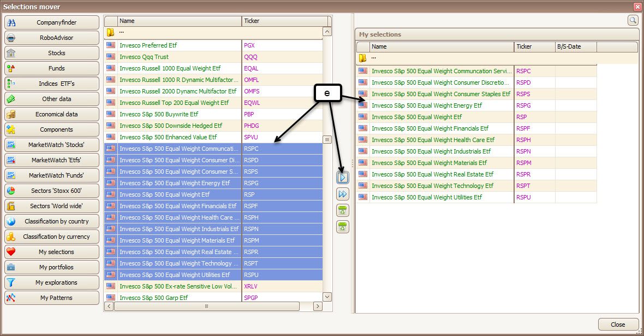Click the upper green recycle remove button

pos(342,210)
